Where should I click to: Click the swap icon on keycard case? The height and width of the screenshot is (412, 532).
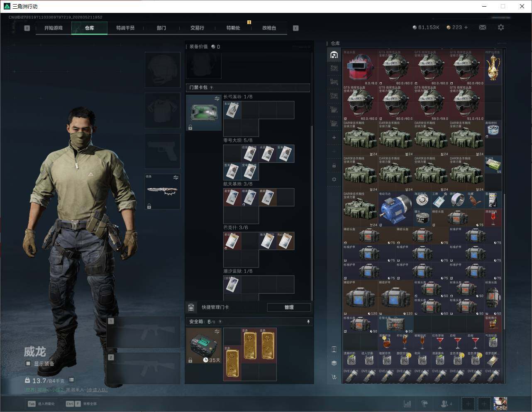click(217, 98)
